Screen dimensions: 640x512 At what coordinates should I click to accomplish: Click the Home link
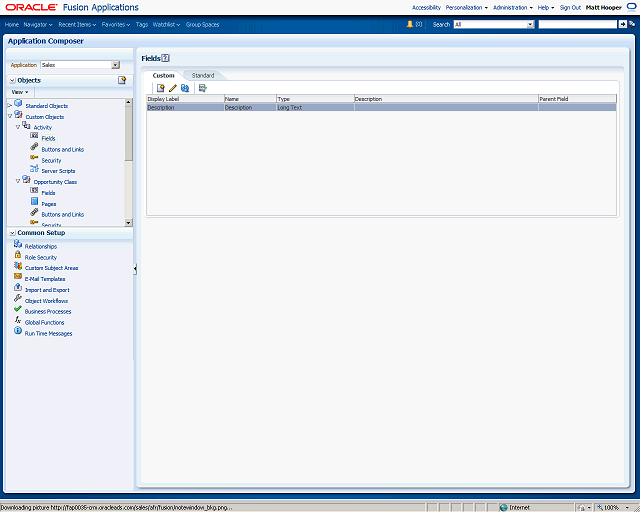click(x=12, y=24)
